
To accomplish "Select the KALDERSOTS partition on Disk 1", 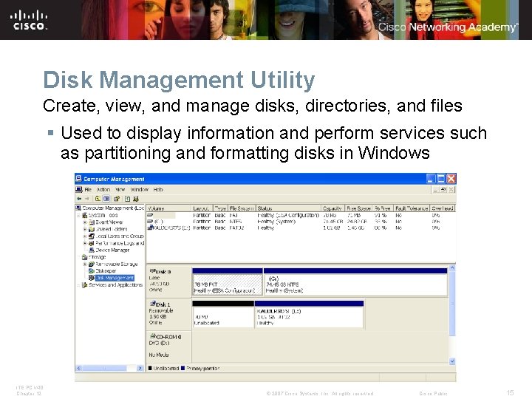I will click(309, 314).
